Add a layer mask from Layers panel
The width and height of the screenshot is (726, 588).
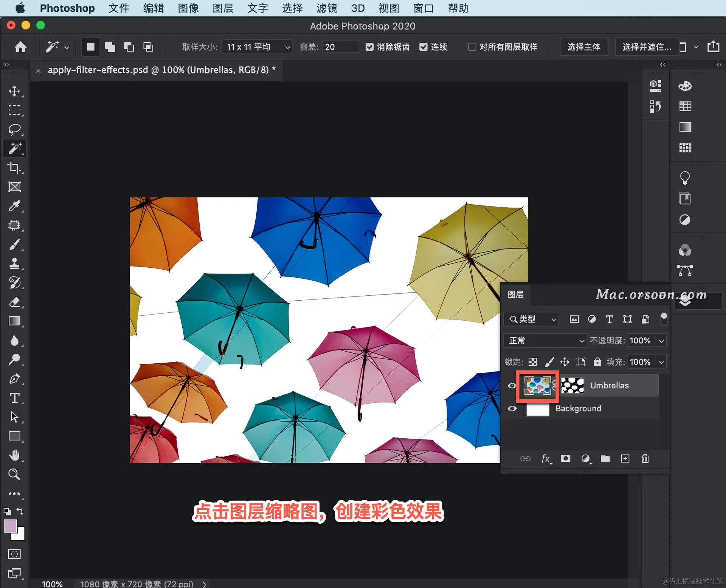[565, 459]
